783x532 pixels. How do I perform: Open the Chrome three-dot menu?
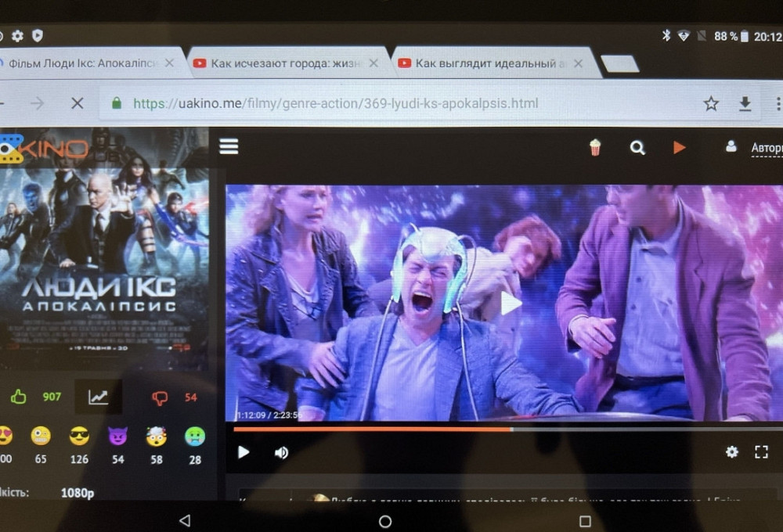tap(777, 102)
